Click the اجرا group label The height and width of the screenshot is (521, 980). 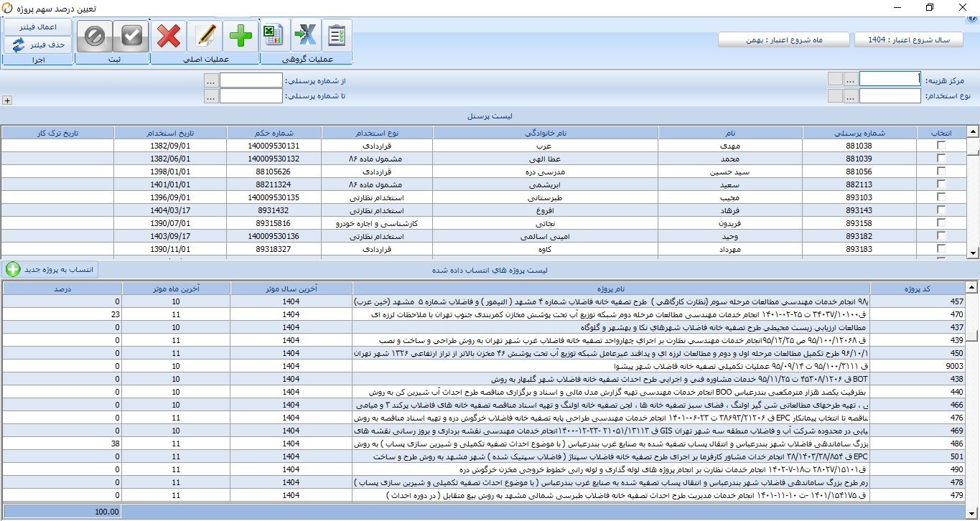(x=38, y=60)
